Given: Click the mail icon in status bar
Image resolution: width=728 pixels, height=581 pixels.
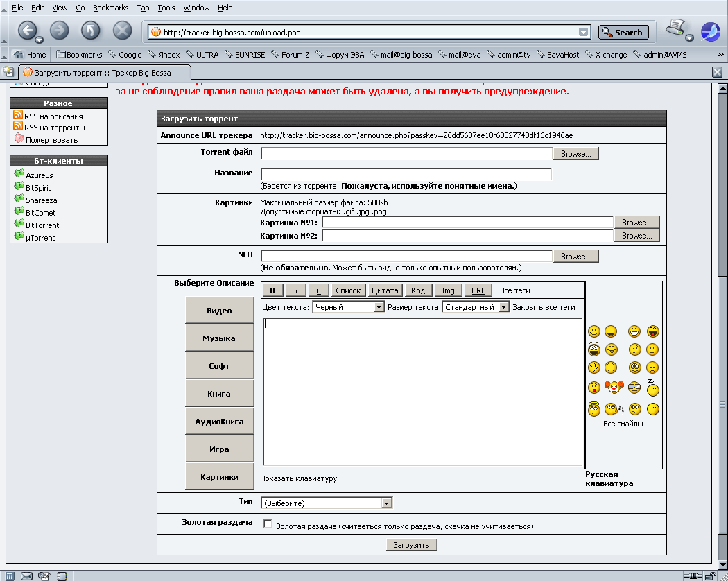Looking at the screenshot, I should (x=27, y=575).
